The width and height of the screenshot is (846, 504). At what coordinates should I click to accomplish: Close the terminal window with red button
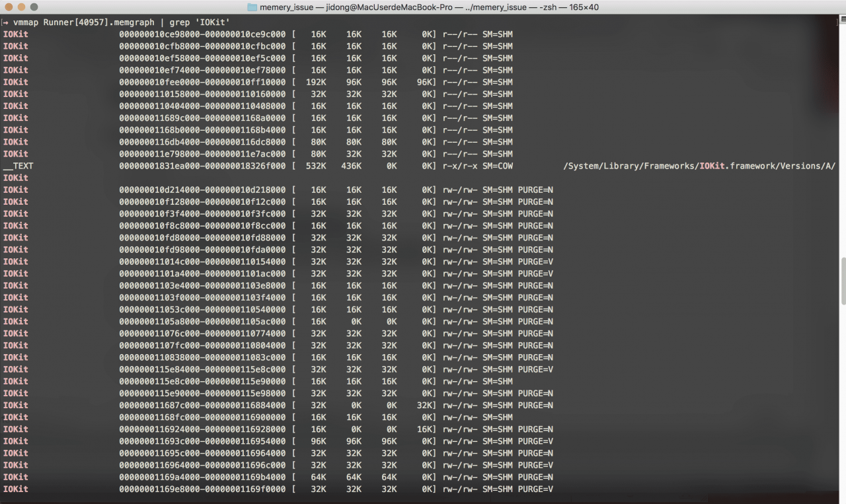[x=9, y=7]
